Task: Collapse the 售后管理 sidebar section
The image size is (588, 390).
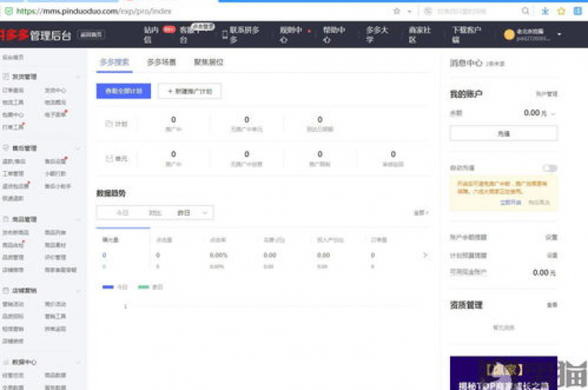Action: click(78, 148)
